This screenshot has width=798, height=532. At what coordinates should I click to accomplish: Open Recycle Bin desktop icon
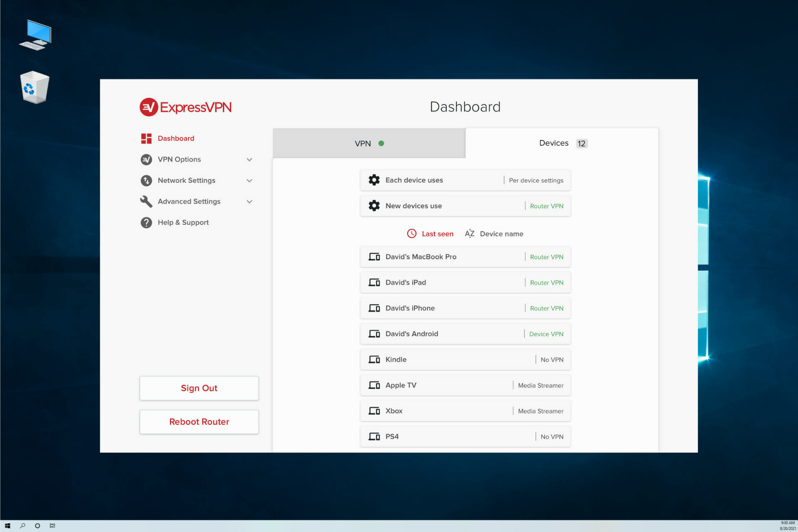click(x=35, y=87)
